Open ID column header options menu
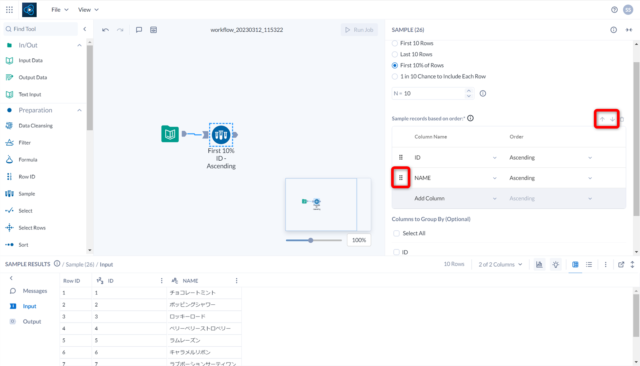The width and height of the screenshot is (640, 366). (162, 281)
